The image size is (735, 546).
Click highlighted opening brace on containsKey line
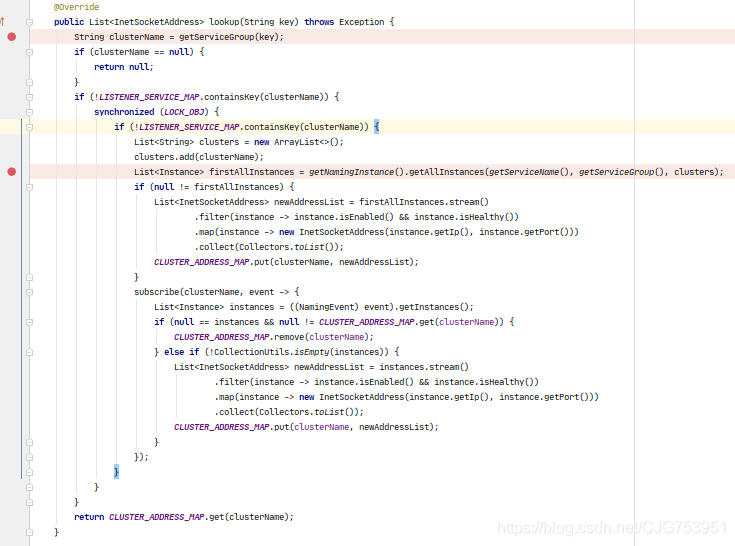pyautogui.click(x=376, y=127)
